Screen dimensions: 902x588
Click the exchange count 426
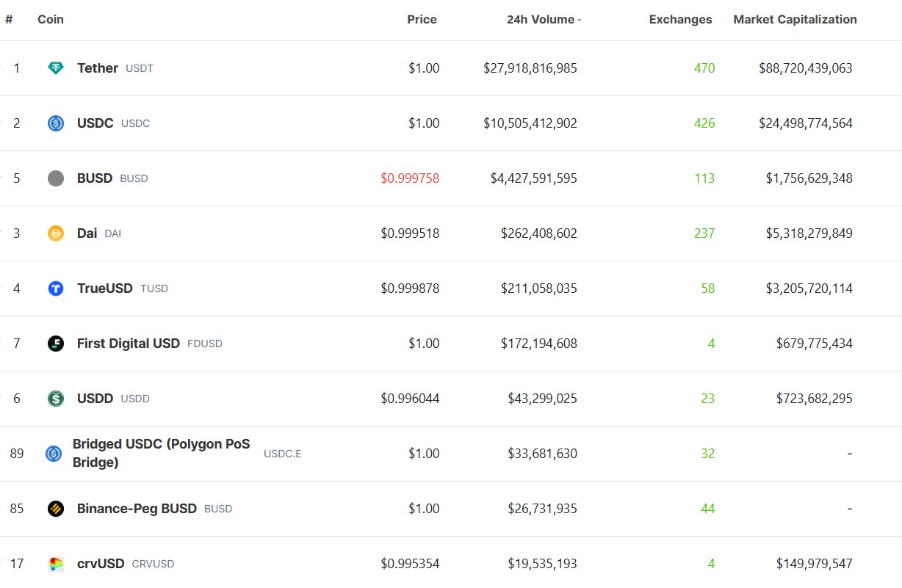(x=704, y=123)
